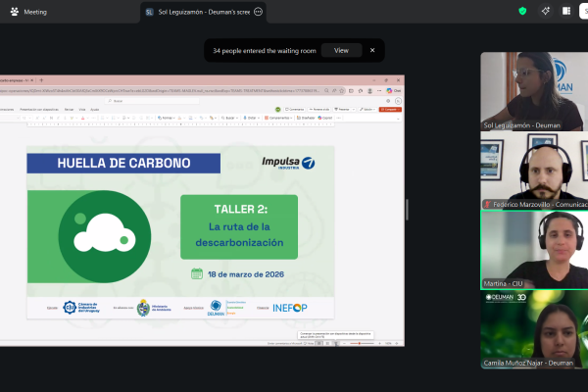Open PowerPoint settings gear icon
588x392 pixels.
pos(388,101)
